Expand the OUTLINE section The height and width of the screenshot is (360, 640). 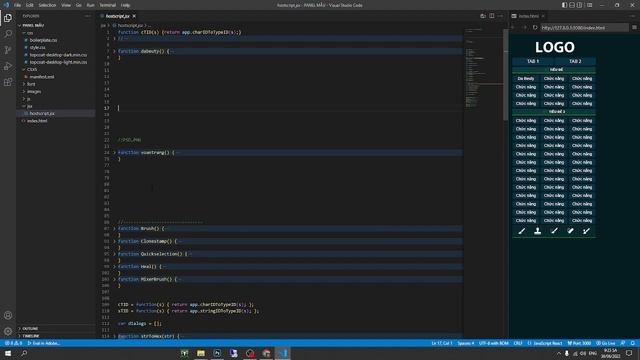coord(29,329)
